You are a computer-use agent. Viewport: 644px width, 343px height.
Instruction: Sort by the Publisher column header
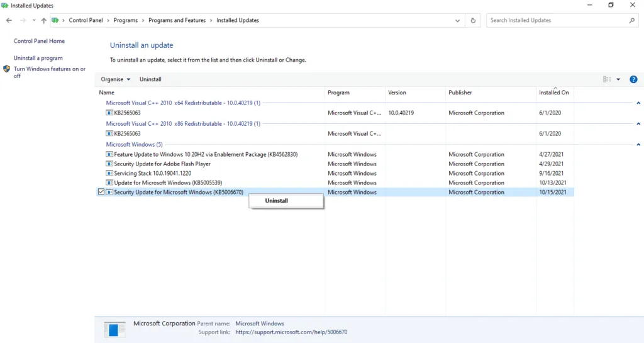(491, 93)
